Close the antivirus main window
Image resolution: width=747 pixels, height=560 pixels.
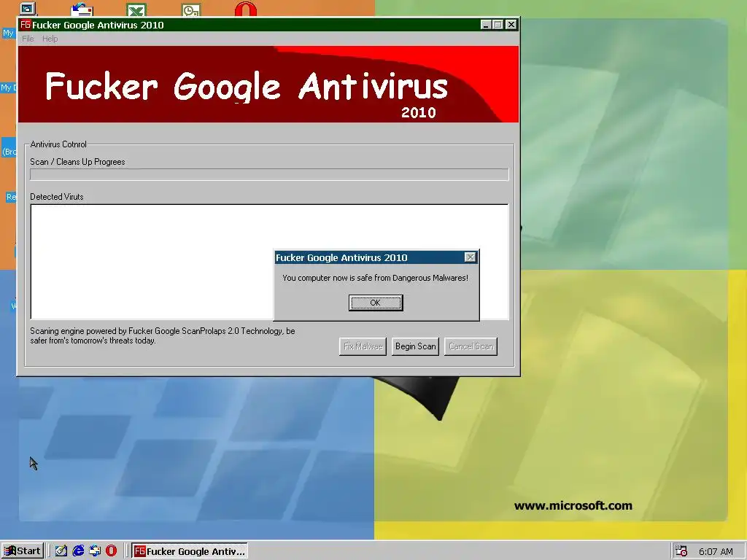point(511,24)
